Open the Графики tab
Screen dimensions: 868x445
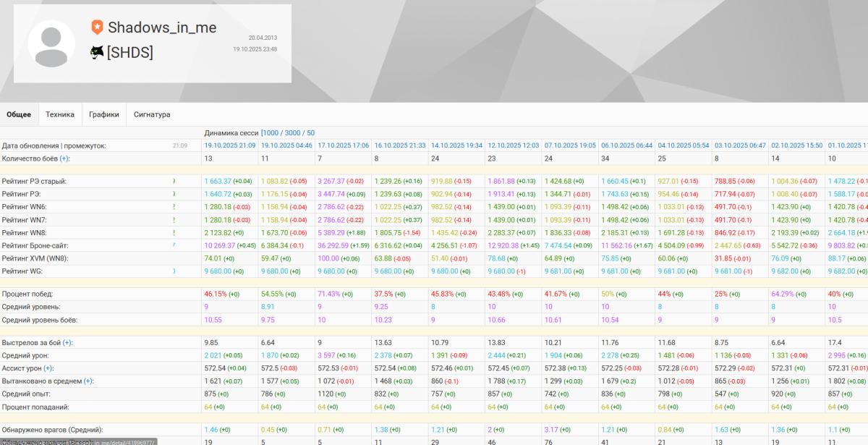click(104, 114)
